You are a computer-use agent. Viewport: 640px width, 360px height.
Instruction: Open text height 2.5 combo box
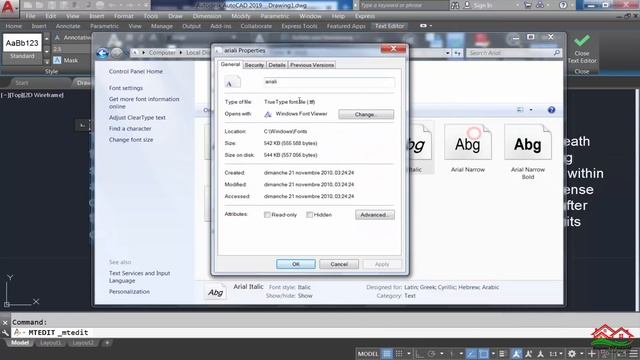(x=71, y=49)
